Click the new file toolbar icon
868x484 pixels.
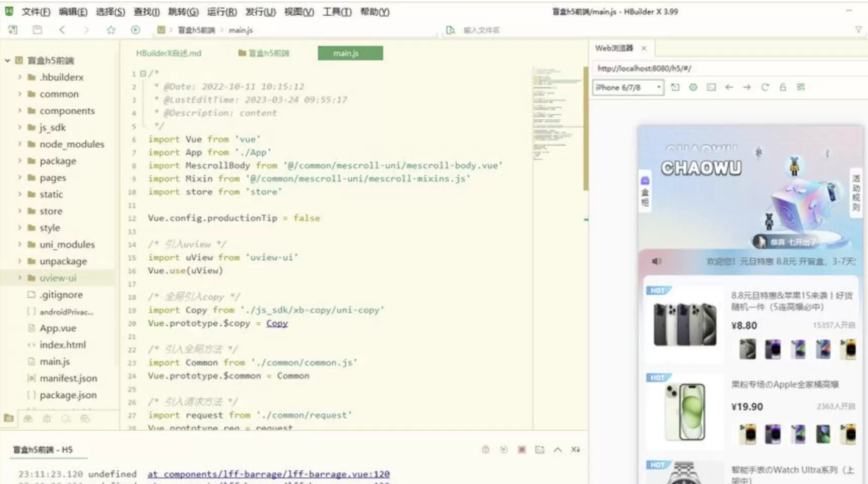click(x=13, y=30)
